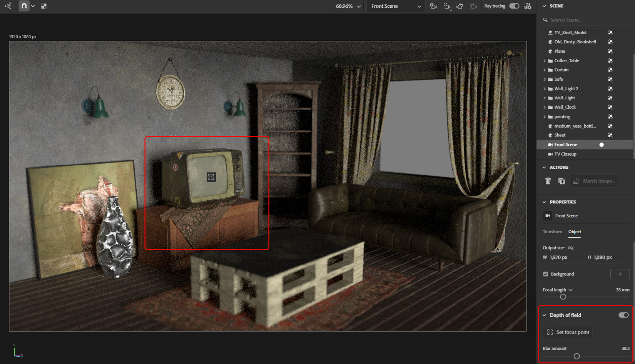Open the snapping options dropdown arrow
635x364 pixels.
[x=33, y=6]
